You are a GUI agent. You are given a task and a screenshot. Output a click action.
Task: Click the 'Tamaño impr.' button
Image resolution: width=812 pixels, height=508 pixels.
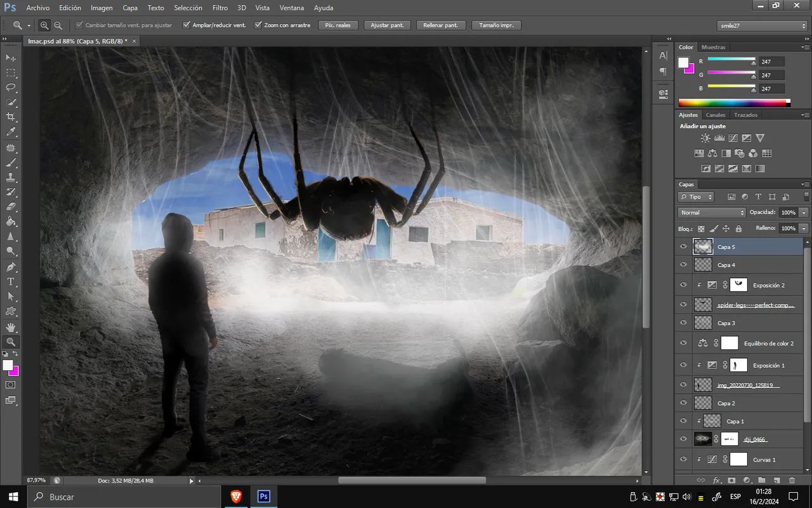click(x=497, y=25)
